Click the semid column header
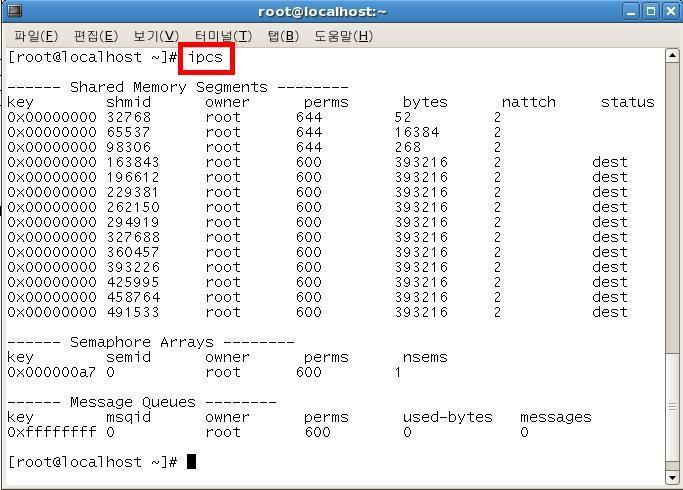Screen dimensions: 683x490 (128, 357)
